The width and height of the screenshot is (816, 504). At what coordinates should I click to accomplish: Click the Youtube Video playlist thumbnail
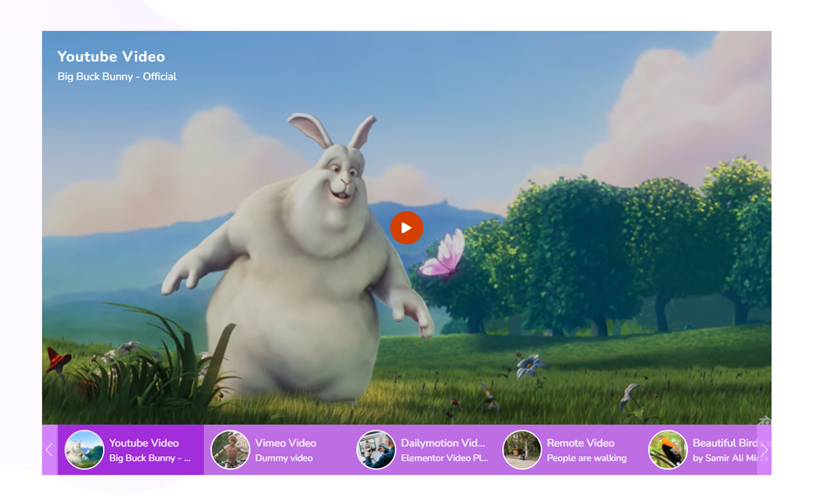tap(84, 450)
